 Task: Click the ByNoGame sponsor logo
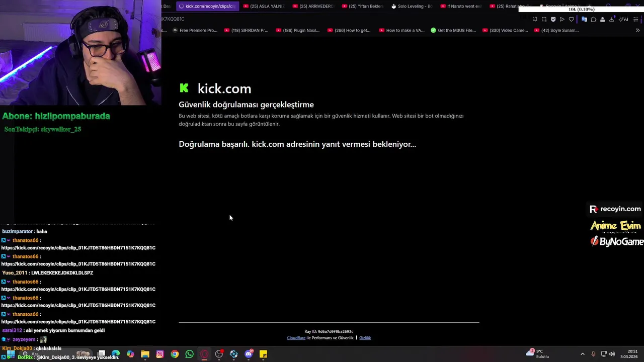617,242
